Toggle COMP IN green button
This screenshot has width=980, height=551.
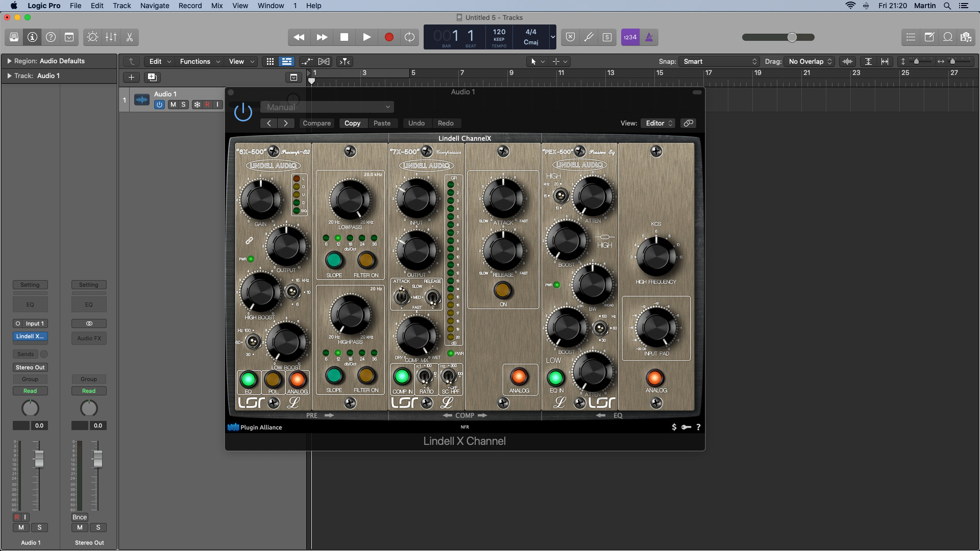(x=402, y=377)
